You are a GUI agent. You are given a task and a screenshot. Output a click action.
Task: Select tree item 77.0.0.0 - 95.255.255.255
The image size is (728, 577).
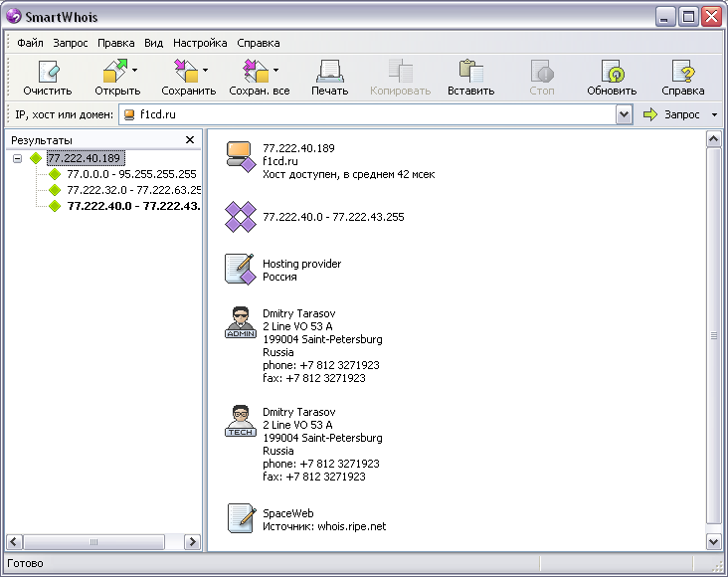pyautogui.click(x=131, y=174)
